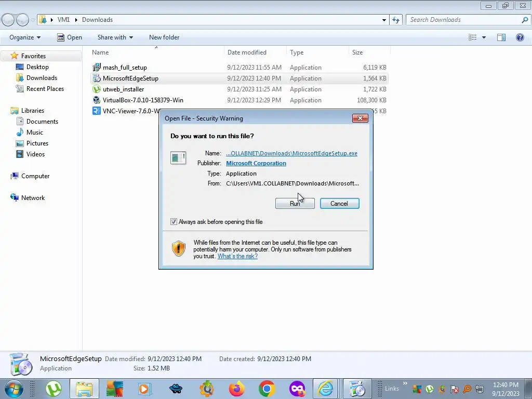
Task: Click VM1 in the address breadcrumb
Action: 63,20
